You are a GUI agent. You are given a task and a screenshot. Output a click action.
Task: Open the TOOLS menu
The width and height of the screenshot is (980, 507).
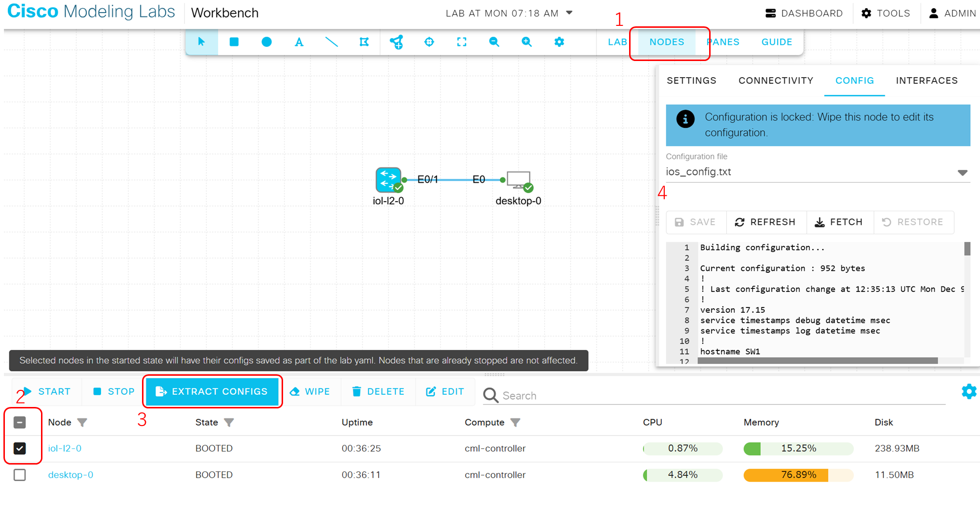point(886,13)
